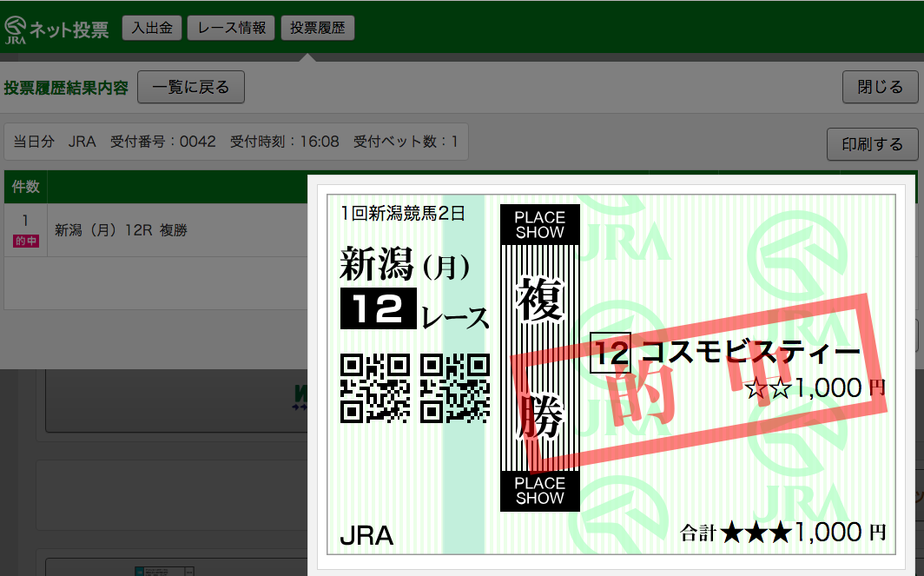The width and height of the screenshot is (924, 576).
Task: Click 一覧に戻る button
Action: click(191, 87)
